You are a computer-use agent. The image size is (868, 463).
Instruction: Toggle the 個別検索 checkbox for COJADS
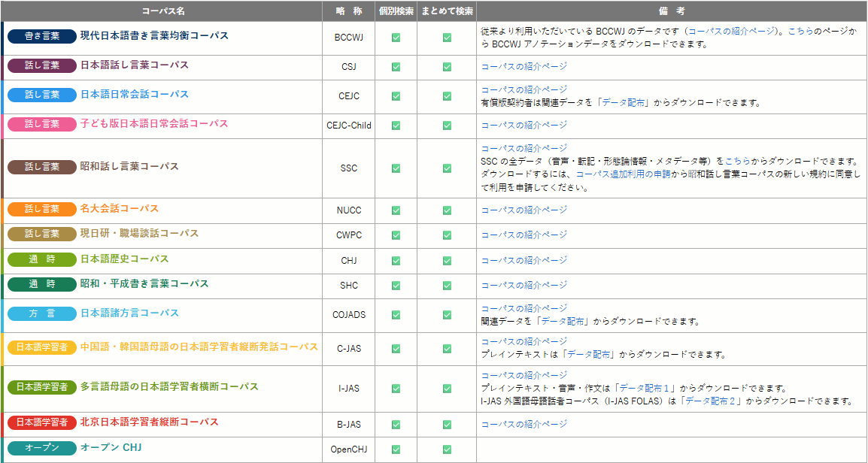pos(396,315)
